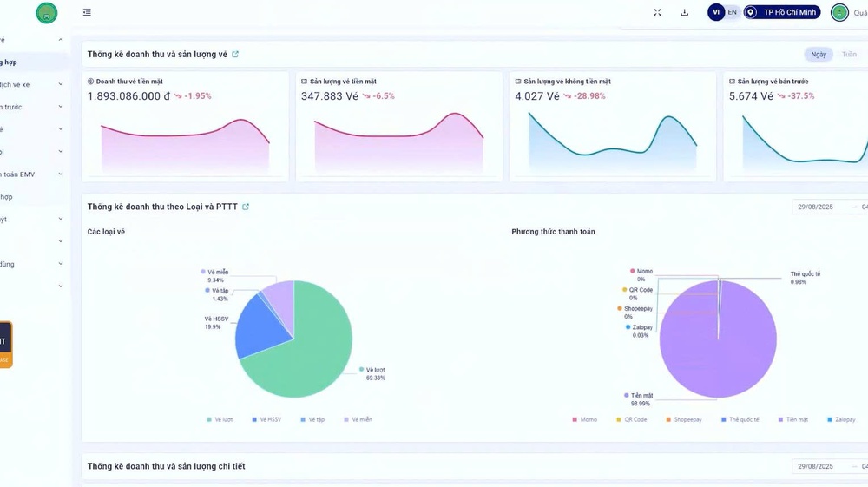Image resolution: width=868 pixels, height=487 pixels.
Task: Click the 'Vé lượt 69.33%' pie label
Action: pos(372,373)
